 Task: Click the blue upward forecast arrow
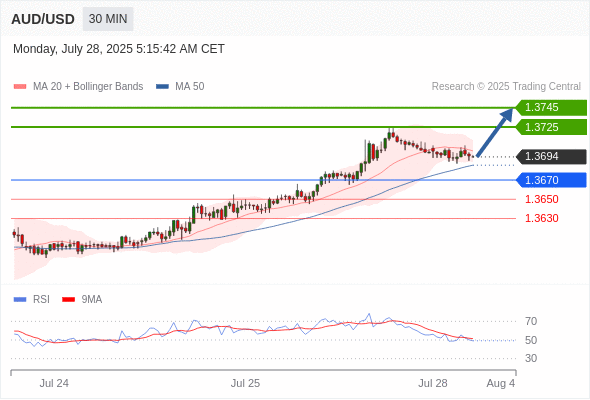click(495, 132)
